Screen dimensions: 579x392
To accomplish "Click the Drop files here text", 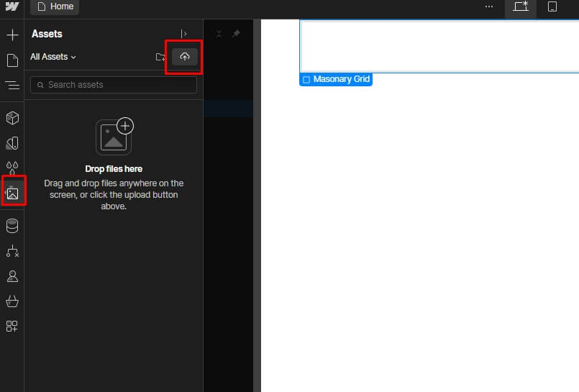I will pos(114,169).
